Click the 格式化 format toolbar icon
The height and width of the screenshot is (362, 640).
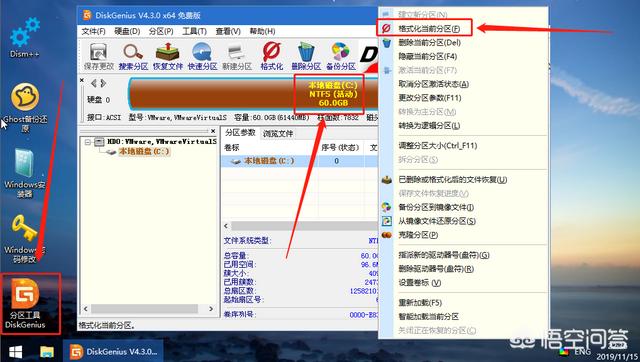point(271,56)
